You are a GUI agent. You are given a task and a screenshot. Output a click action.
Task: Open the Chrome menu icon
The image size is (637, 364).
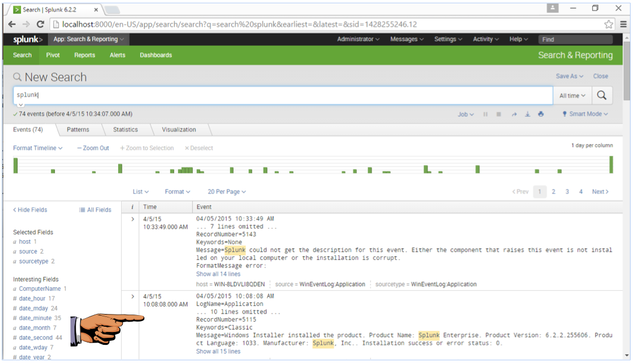point(624,24)
